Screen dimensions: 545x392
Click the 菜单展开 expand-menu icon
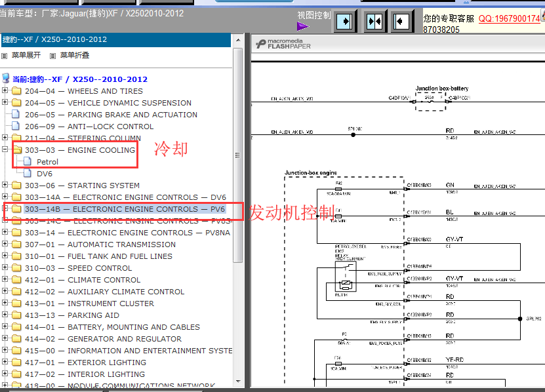click(4, 56)
